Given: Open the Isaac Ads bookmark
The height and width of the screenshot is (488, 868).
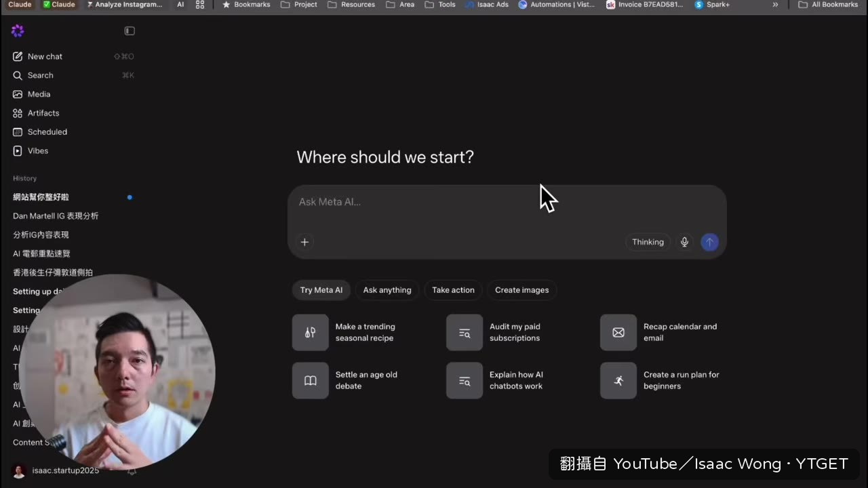Looking at the screenshot, I should 487,5.
